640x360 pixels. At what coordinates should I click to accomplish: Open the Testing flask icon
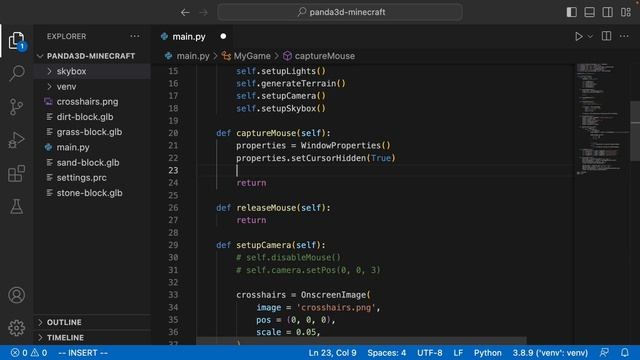coord(16,207)
